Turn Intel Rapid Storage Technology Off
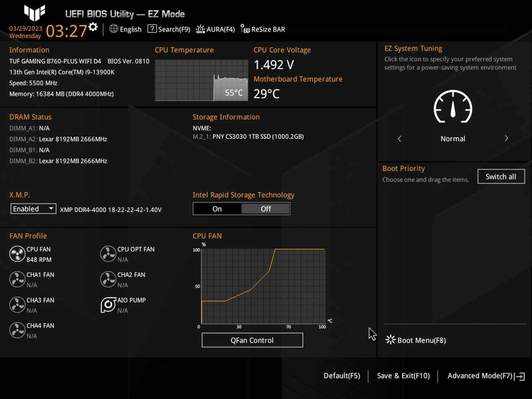 [x=266, y=209]
